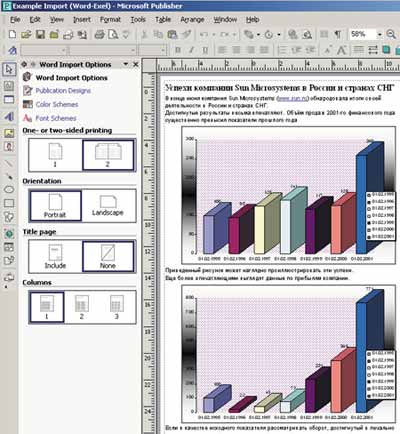Image resolution: width=400 pixels, height=434 pixels.
Task: Select None for title page
Action: tap(108, 256)
